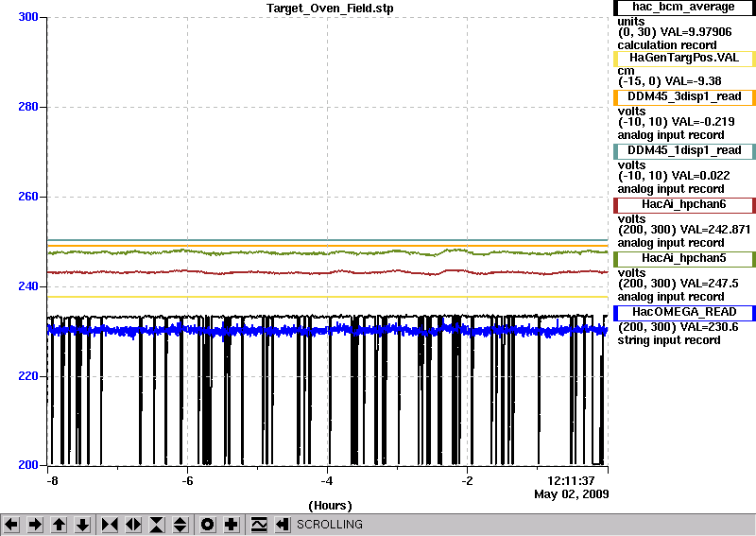756x536 pixels.
Task: Click the SCROLLING status label
Action: [329, 525]
